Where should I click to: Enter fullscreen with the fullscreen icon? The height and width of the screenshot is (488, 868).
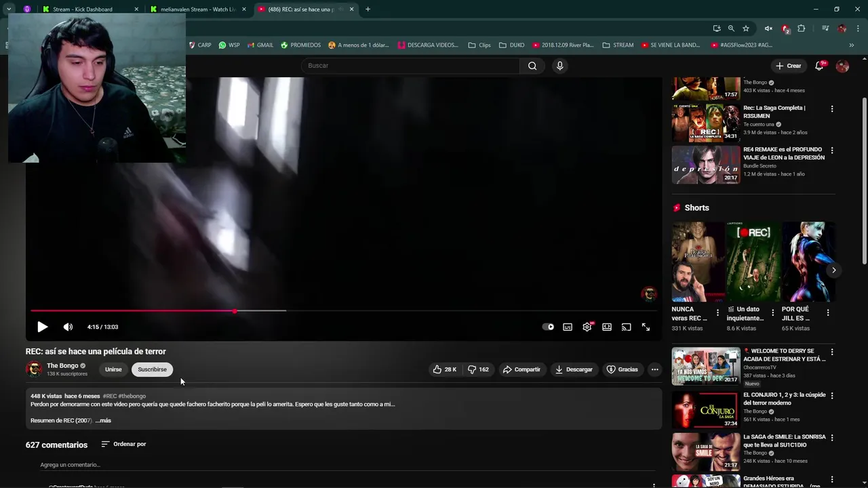point(646,327)
